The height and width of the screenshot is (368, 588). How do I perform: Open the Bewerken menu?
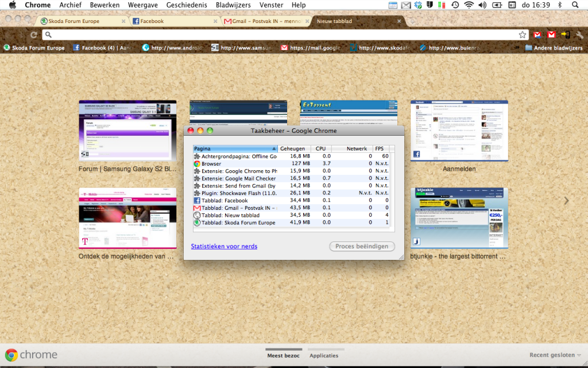tap(105, 5)
